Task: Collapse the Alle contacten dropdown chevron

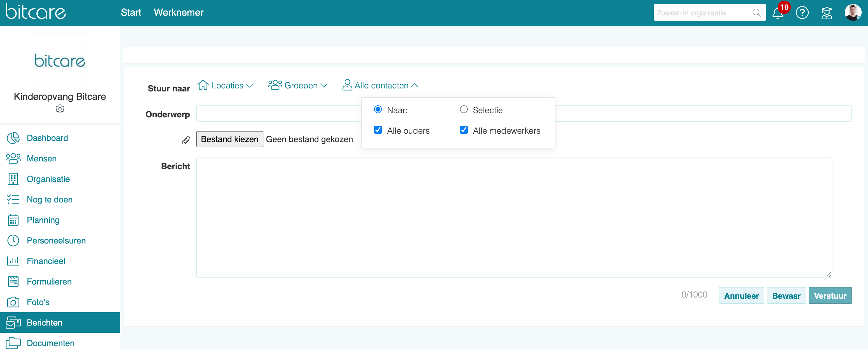Action: 415,86
